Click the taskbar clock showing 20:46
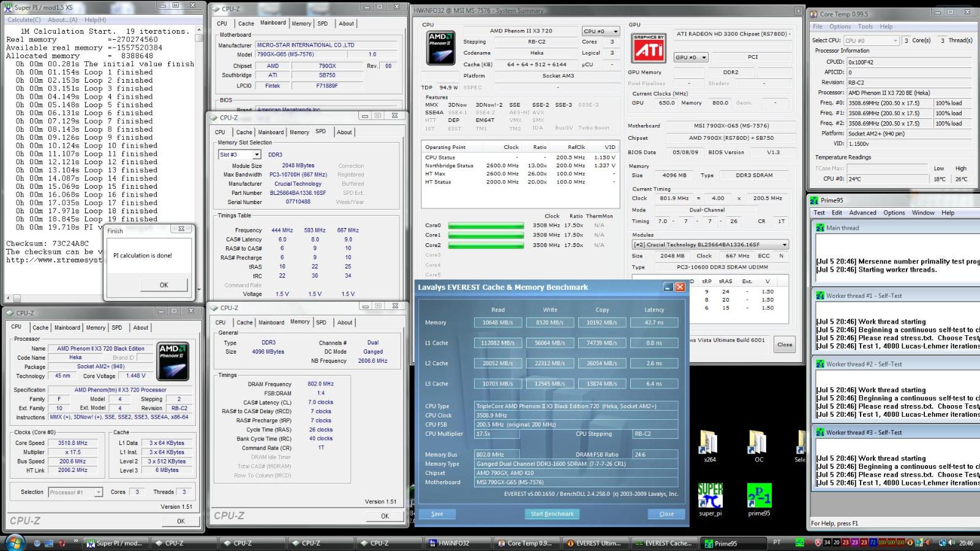The image size is (980, 551). [966, 543]
